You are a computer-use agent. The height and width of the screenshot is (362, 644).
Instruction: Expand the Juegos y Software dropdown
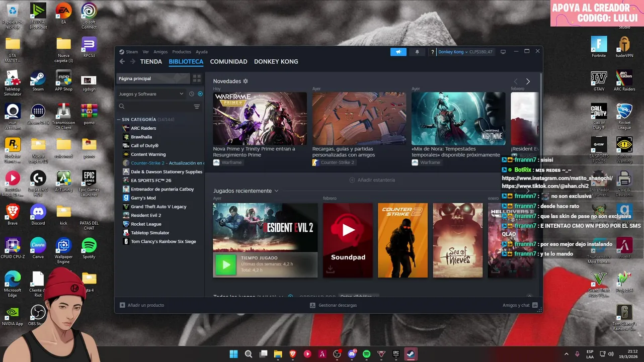pyautogui.click(x=151, y=94)
